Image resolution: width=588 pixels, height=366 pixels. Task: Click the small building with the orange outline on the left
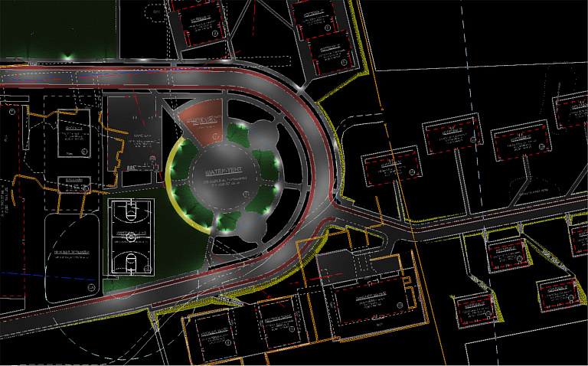[x=73, y=184]
